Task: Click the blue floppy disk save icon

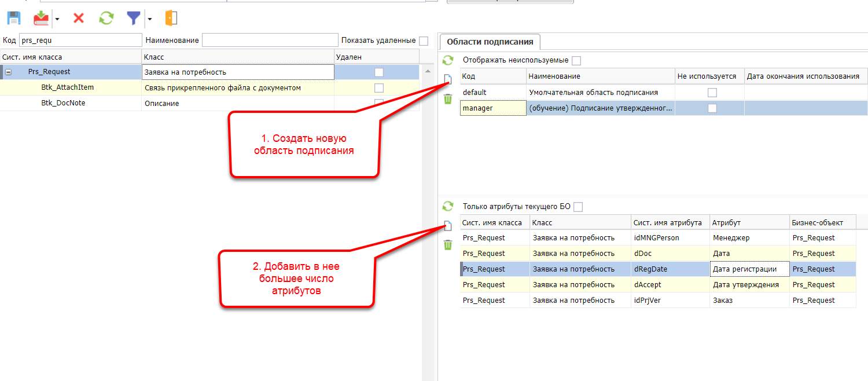Action: pos(13,18)
